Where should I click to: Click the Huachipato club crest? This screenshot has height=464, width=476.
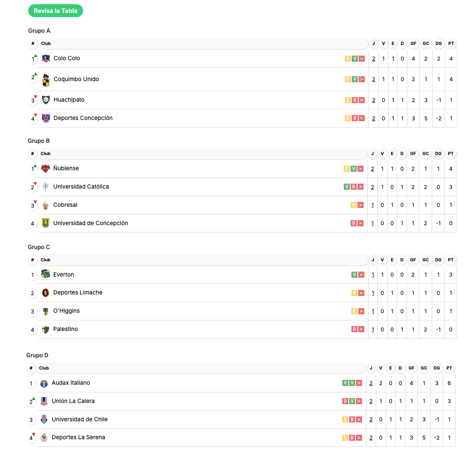click(x=46, y=100)
